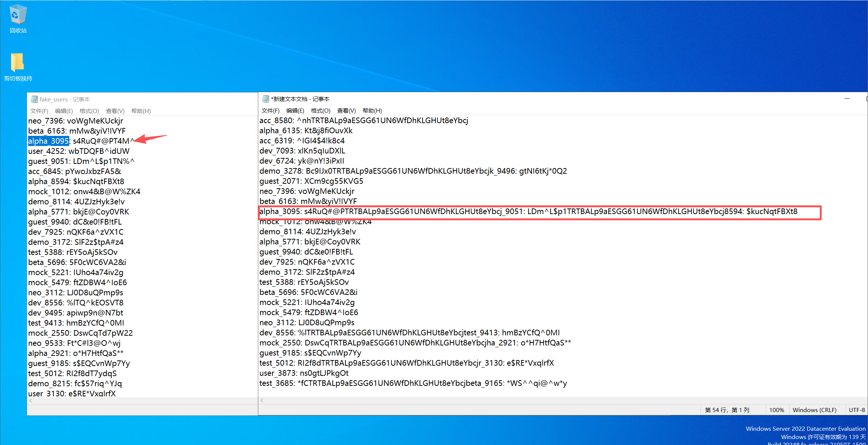Open the 剪切板挟持 folder icon

coord(18,63)
